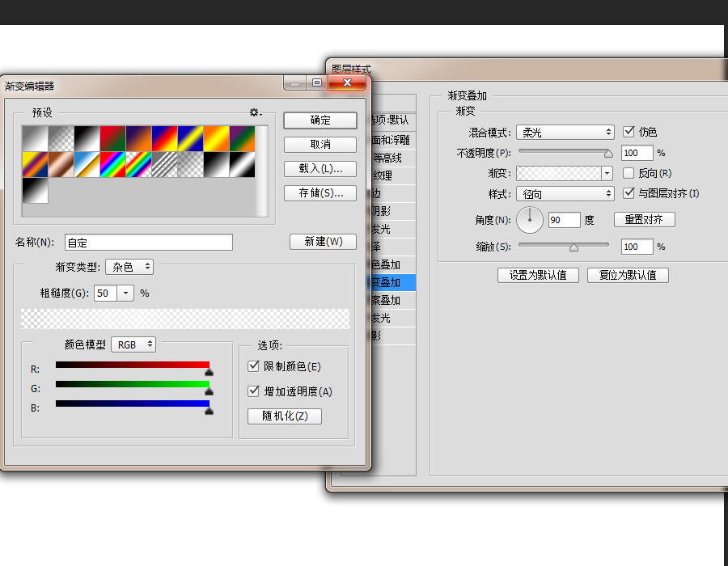Viewport: 728px width, 566px height.
Task: Toggle 与图层对齐(I) checkbox
Action: pos(629,193)
